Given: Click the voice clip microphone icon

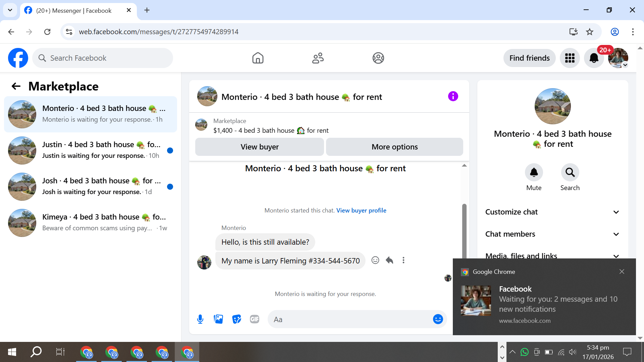Looking at the screenshot, I should pos(200,319).
